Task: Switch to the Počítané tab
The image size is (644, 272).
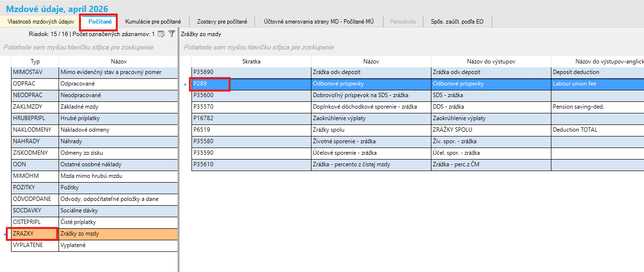Action: click(x=100, y=22)
